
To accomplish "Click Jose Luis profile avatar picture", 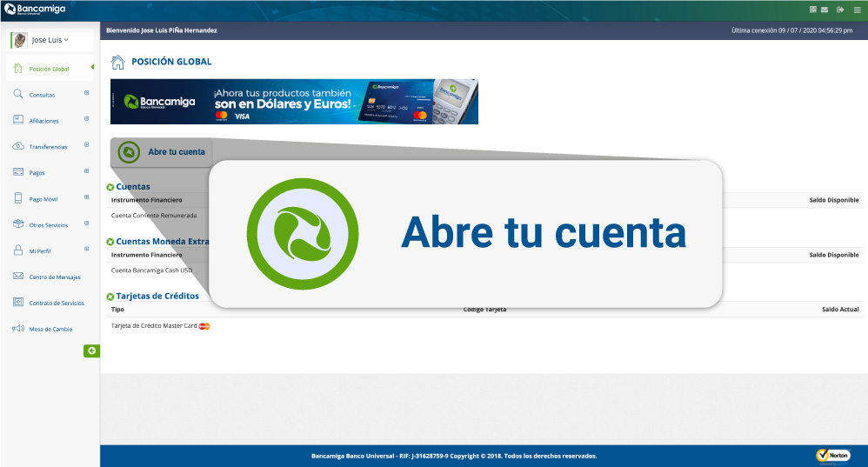I will coord(19,40).
